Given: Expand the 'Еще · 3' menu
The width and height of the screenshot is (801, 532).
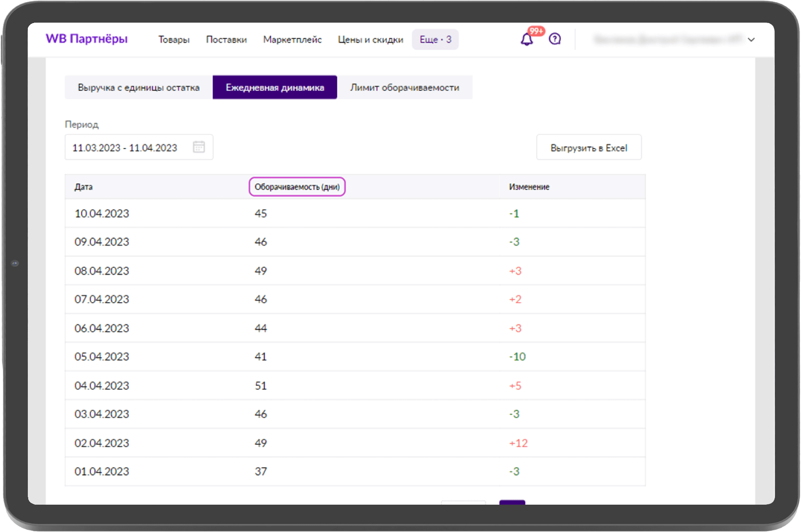Looking at the screenshot, I should click(x=435, y=39).
